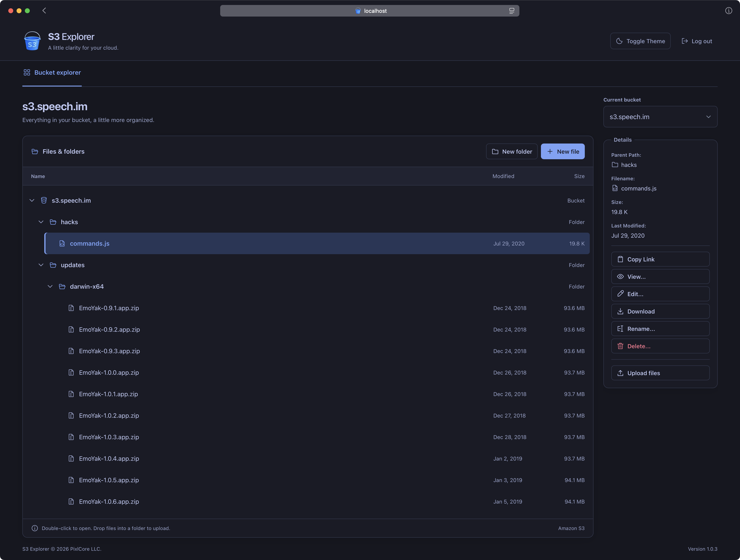Click the zip file icon for EmoYak-0.9.1.app.zip
The image size is (740, 560).
71,308
